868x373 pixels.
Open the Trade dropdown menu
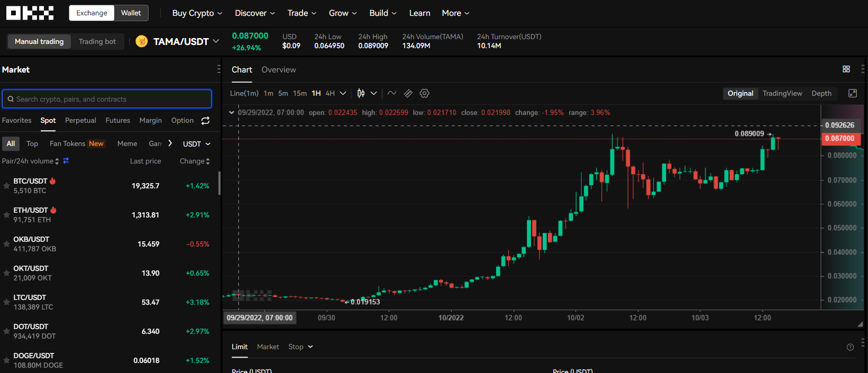[302, 13]
